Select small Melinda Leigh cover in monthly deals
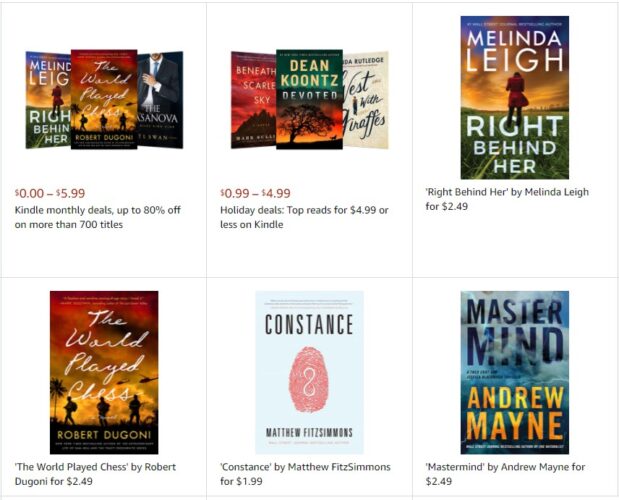Screen dimensions: 619x500 tap(48, 100)
